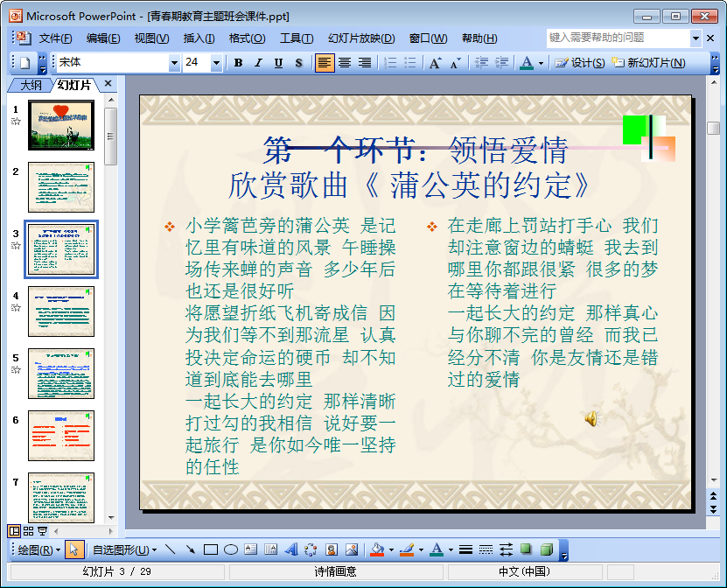Choose line style
The height and width of the screenshot is (588, 727).
[x=466, y=550]
